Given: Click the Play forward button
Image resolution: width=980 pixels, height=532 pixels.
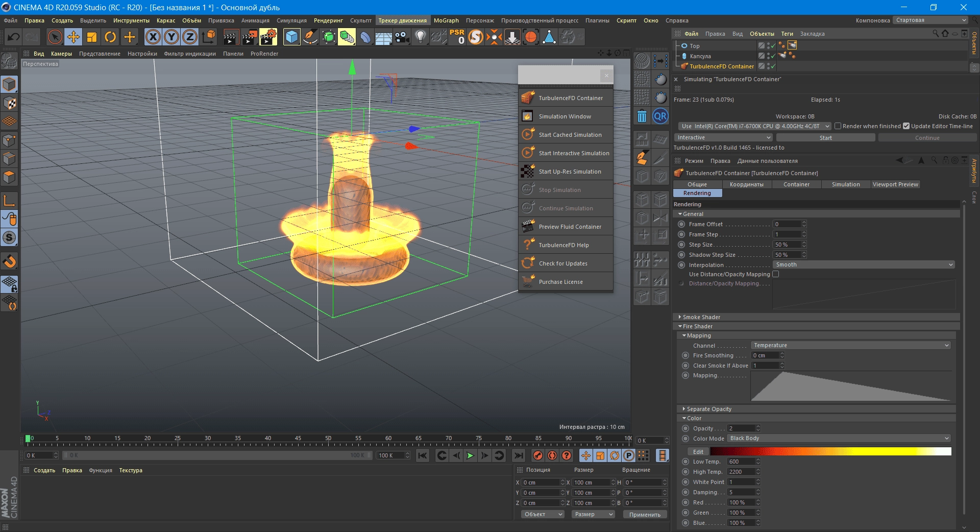Looking at the screenshot, I should click(470, 455).
